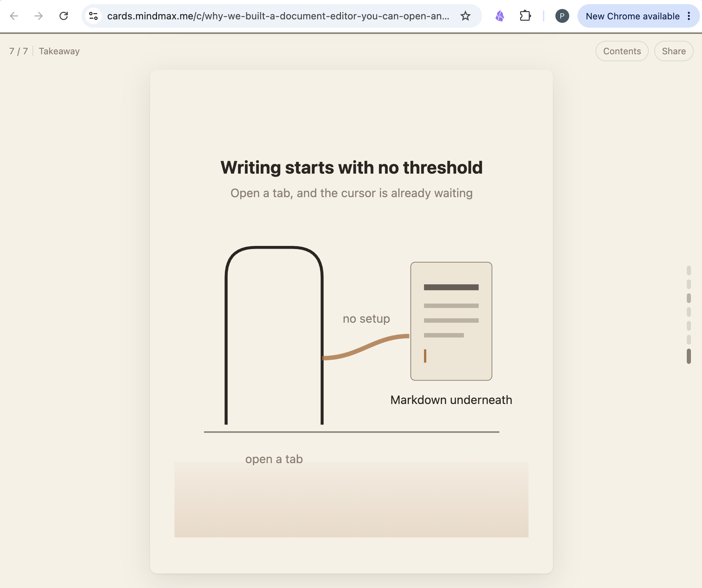The image size is (702, 588).
Task: Click the doorway arch illustration
Action: pyautogui.click(x=274, y=335)
